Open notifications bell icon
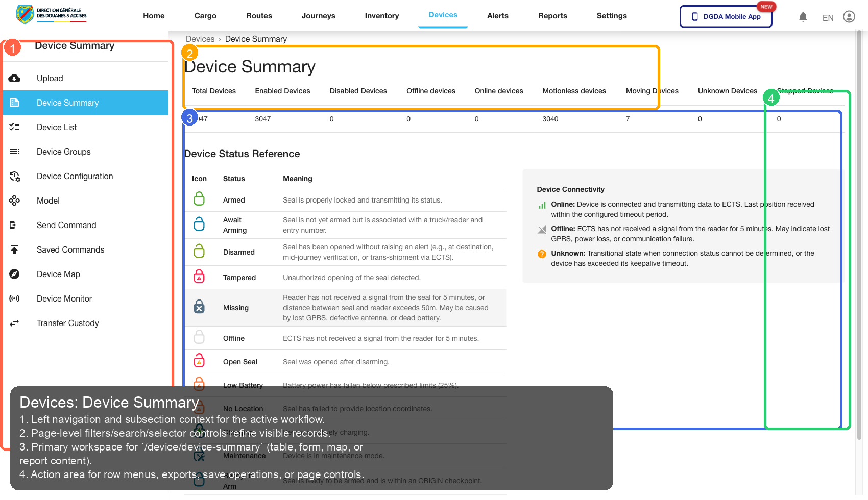 click(x=803, y=17)
